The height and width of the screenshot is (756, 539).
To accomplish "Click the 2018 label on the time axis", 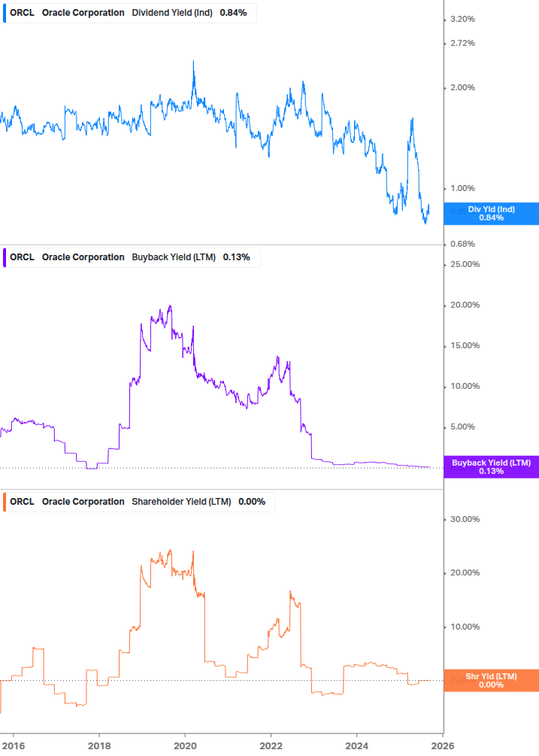I will (99, 746).
